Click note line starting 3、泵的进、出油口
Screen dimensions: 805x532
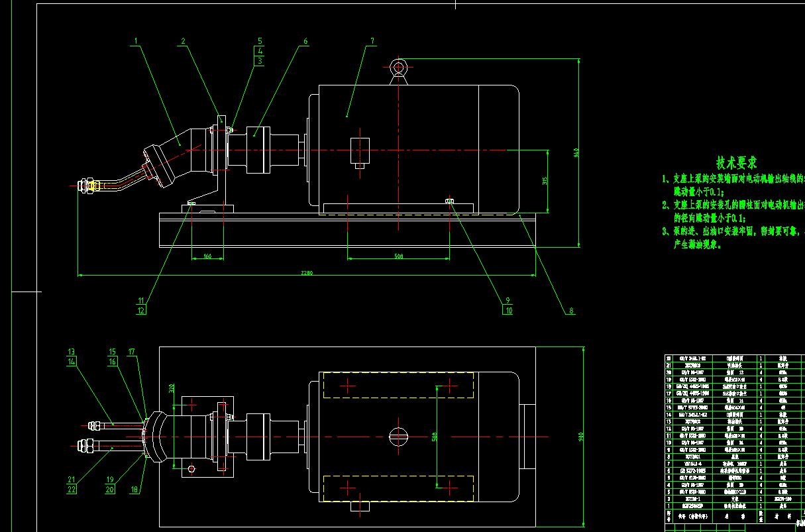733,231
